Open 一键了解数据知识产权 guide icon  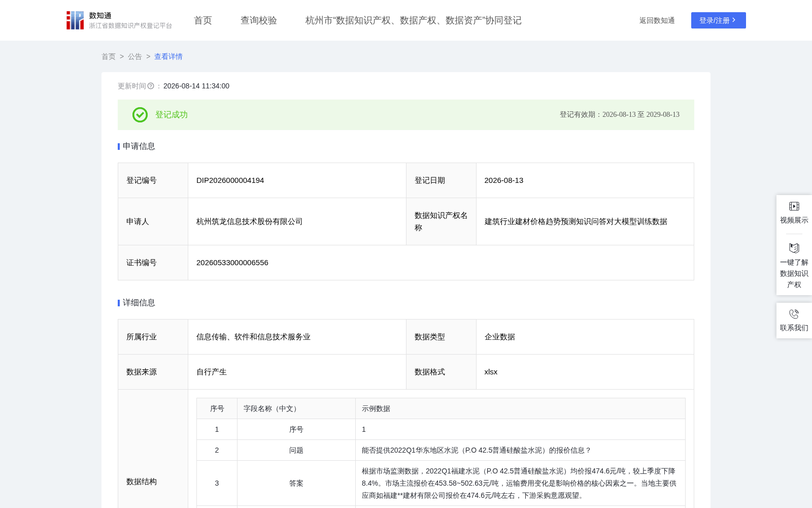(x=794, y=248)
